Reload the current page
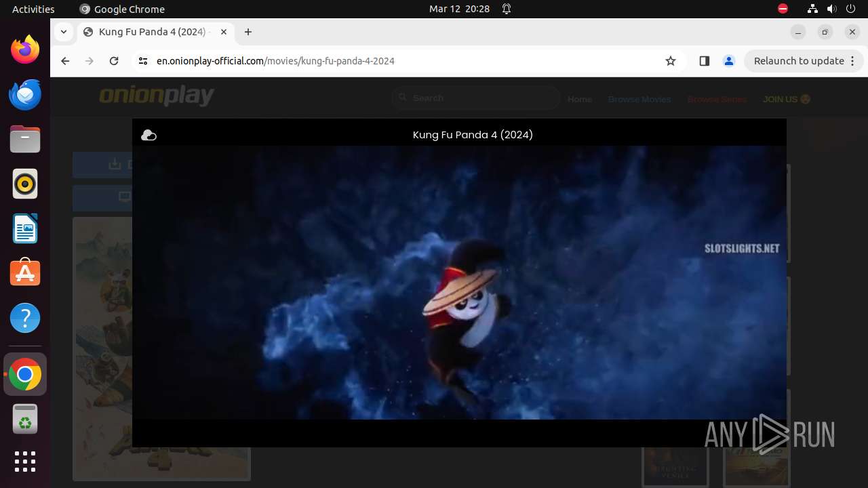This screenshot has height=488, width=868. tap(114, 61)
